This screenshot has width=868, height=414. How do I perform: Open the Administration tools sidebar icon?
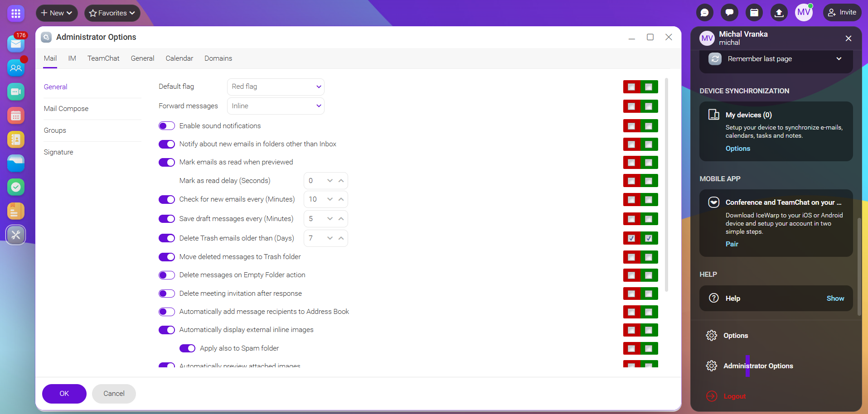coord(16,235)
